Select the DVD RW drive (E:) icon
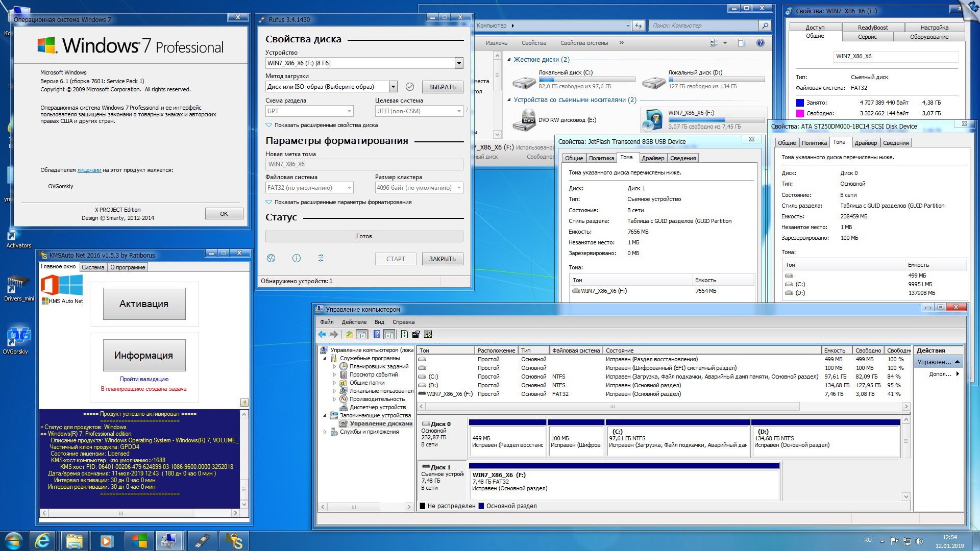Viewport: 980px width, 551px height. 524,120
